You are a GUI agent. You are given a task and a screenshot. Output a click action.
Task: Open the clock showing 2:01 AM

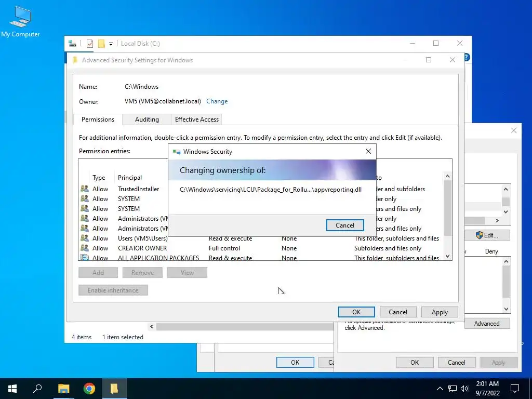coord(487,389)
